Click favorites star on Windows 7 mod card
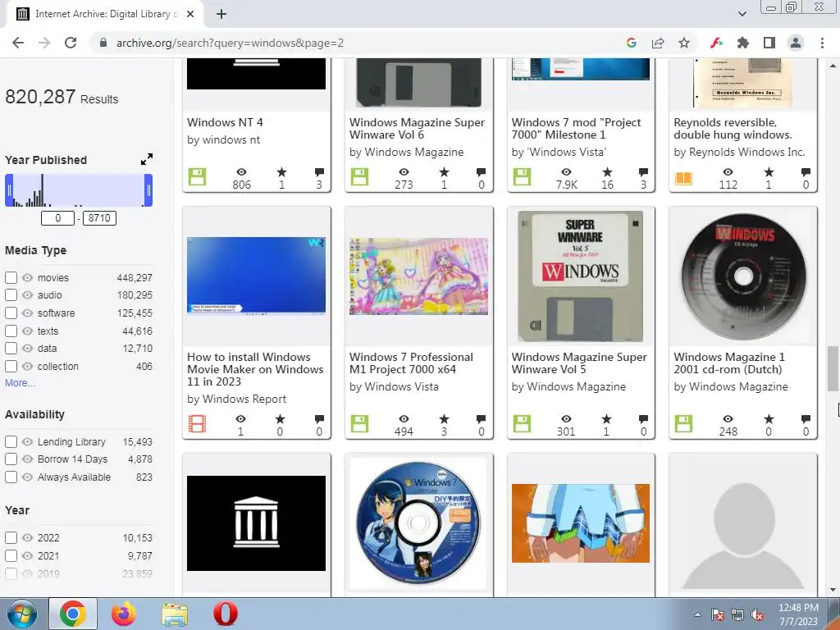The width and height of the screenshot is (840, 630). 607,172
